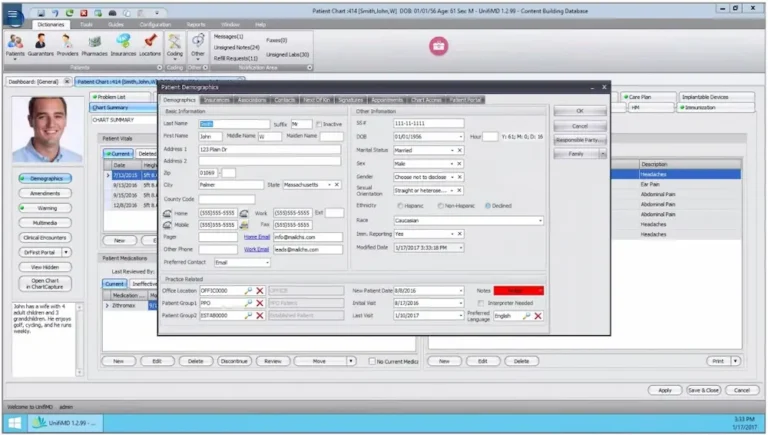
Task: Click the Mobile phone dial icon
Action: [x=167, y=225]
